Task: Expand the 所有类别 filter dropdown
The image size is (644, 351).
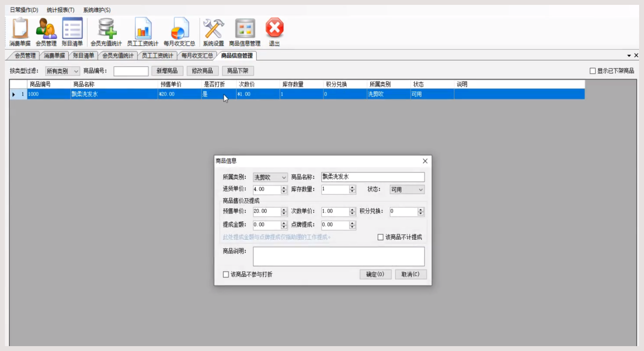Action: click(x=63, y=71)
